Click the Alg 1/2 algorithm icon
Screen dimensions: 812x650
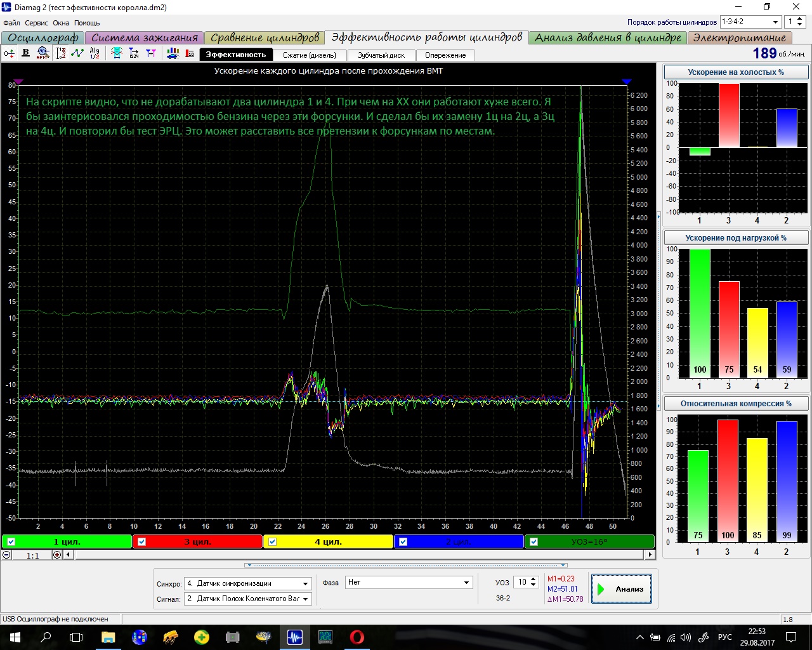[95, 53]
